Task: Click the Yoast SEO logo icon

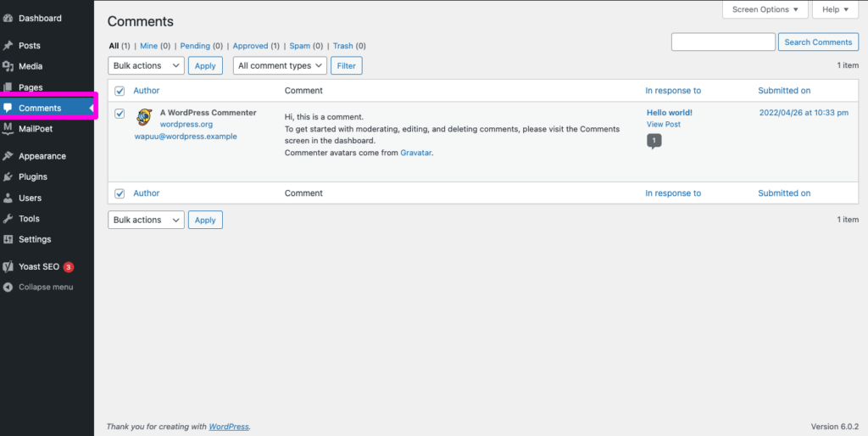Action: coord(7,267)
